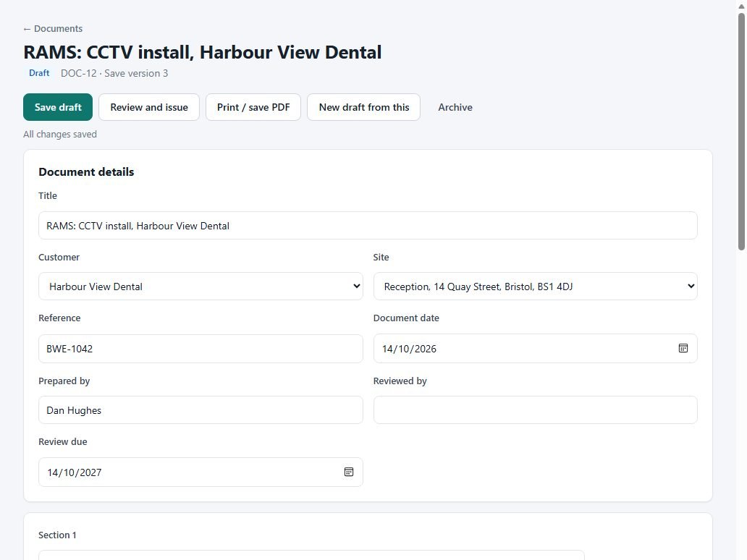Open calendar picker for Review due
The height and width of the screenshot is (560, 747).
pos(349,472)
